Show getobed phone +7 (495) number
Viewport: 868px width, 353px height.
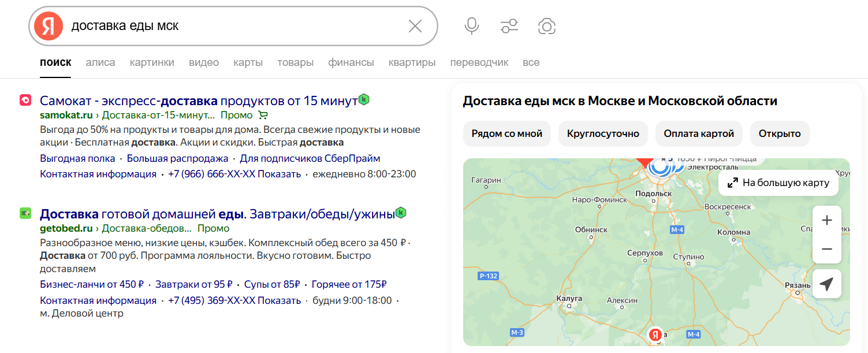[x=234, y=300]
